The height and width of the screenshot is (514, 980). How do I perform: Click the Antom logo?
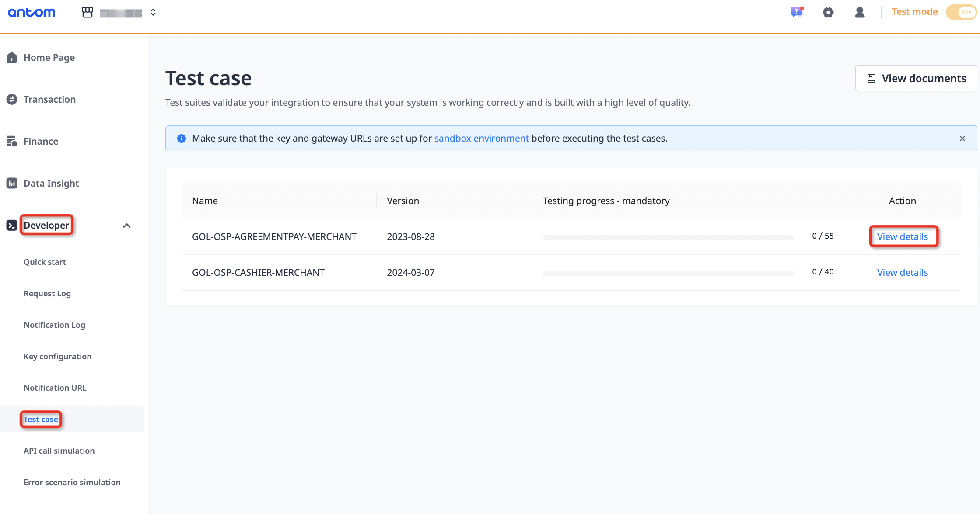coord(31,12)
